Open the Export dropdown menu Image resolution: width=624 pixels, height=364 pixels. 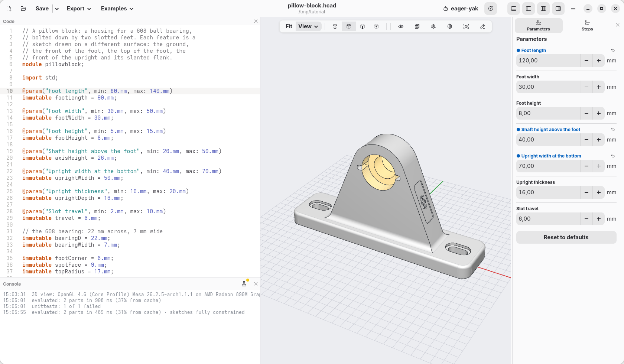tap(79, 9)
